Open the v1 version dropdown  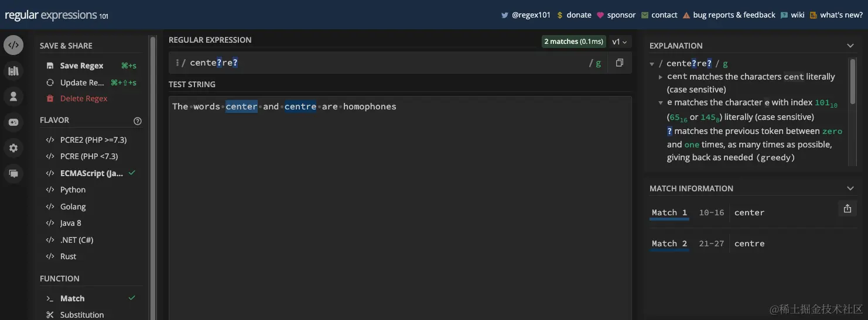pyautogui.click(x=619, y=42)
